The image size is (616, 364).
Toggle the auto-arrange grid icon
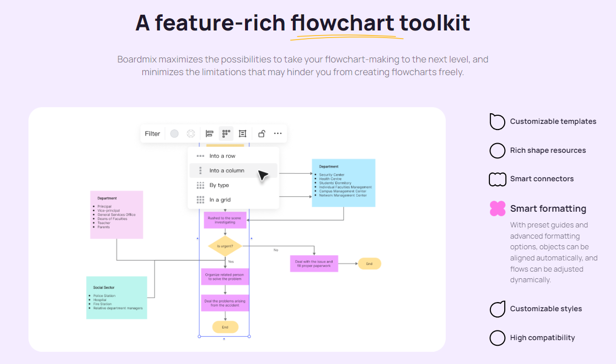(x=226, y=134)
